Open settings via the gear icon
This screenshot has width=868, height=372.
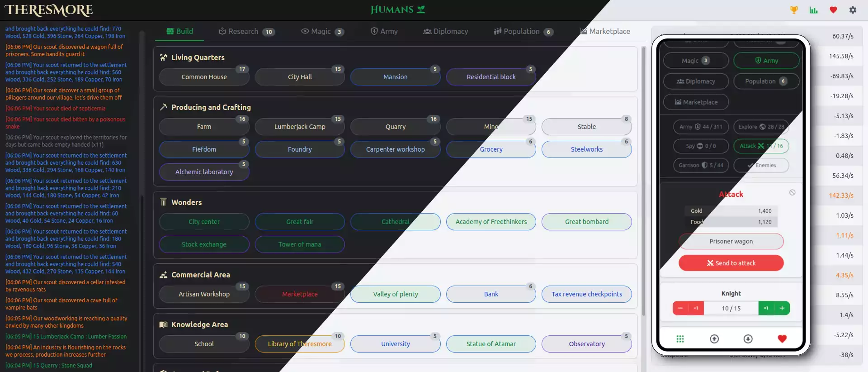[x=853, y=10]
